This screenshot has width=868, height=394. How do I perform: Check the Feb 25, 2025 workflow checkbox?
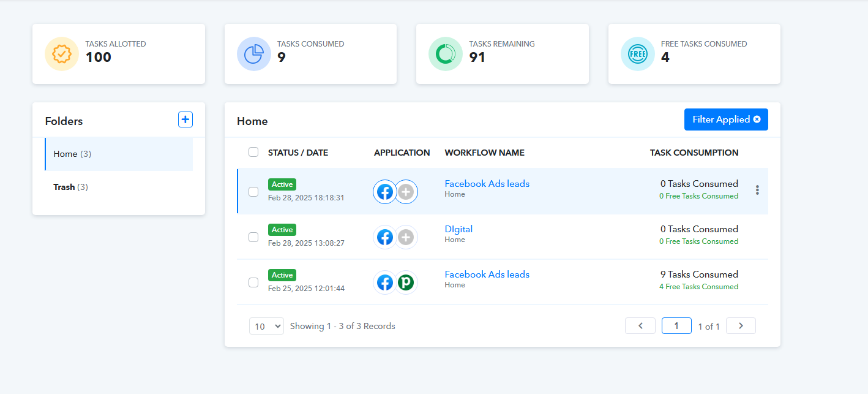click(253, 282)
